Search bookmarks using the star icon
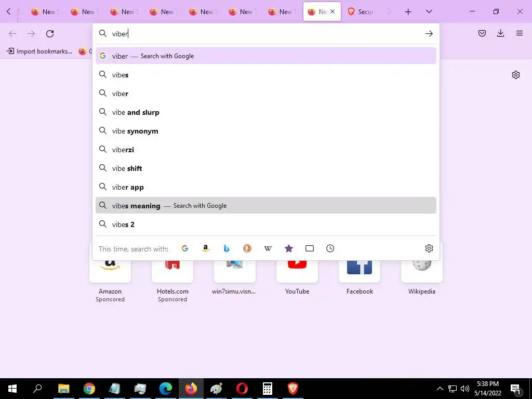This screenshot has width=532, height=399. (x=289, y=248)
